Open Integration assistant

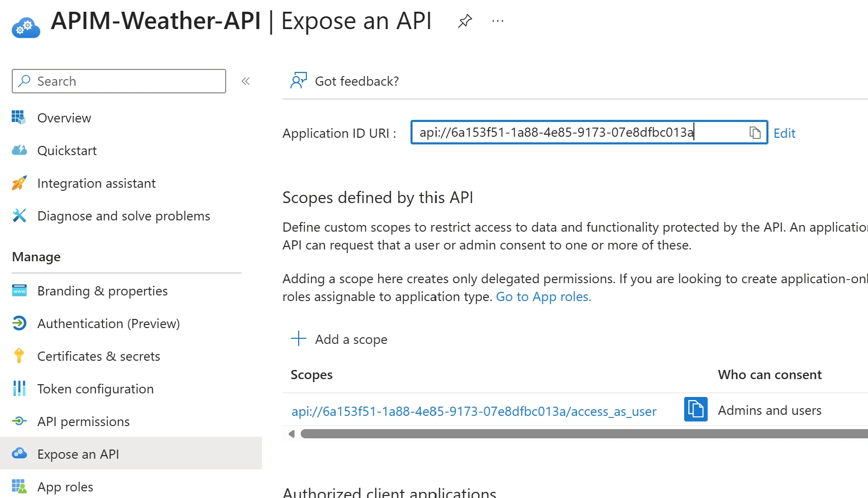pos(97,183)
